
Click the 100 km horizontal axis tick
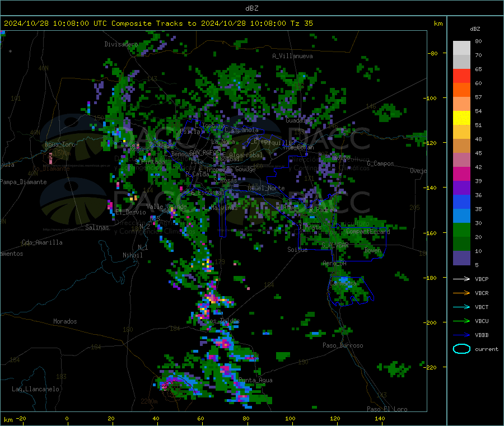click(290, 418)
